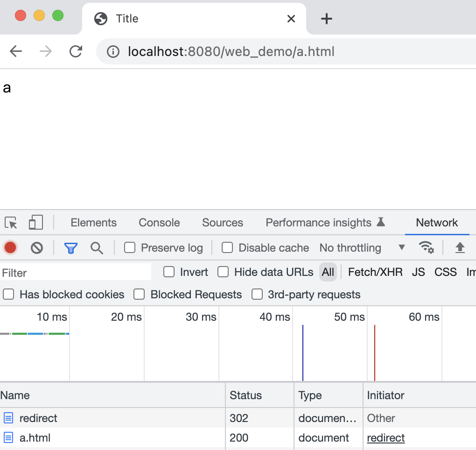Screen dimensions: 476x450
Task: Stop recording network log
Action: 10,248
